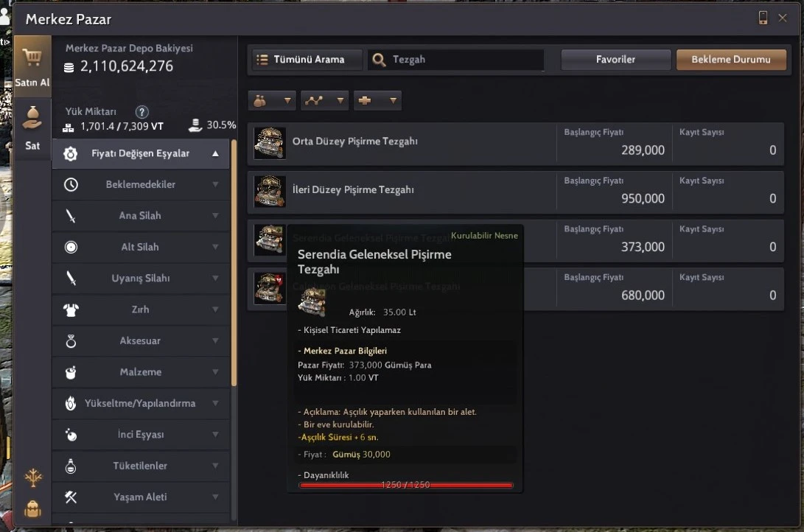
Task: Click the Tümünü Arama list icon
Action: 262,60
